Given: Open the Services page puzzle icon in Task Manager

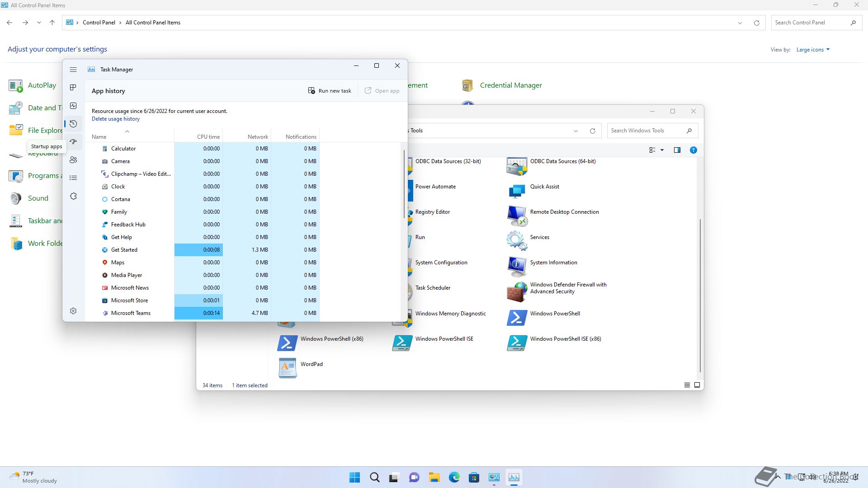Looking at the screenshot, I should (73, 196).
